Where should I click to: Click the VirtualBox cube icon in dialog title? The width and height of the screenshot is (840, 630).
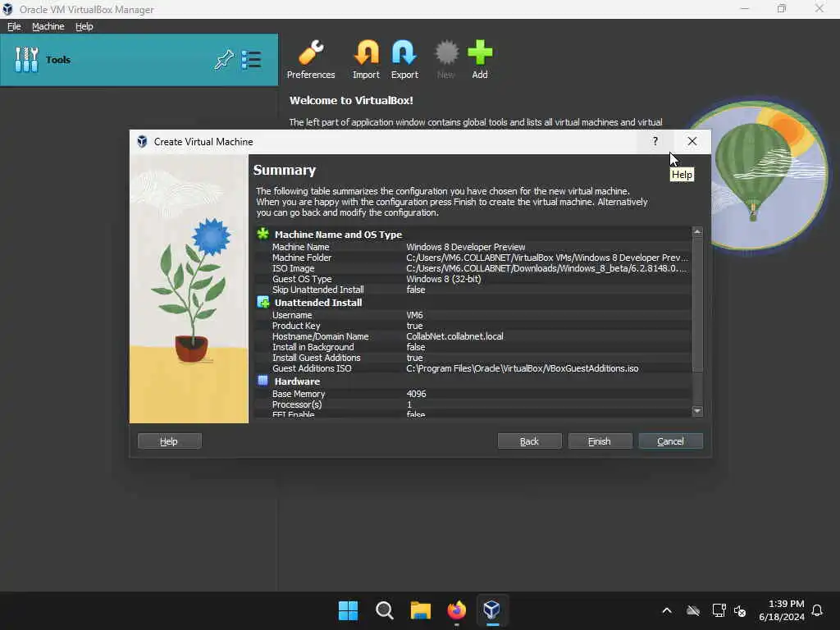[x=142, y=141]
